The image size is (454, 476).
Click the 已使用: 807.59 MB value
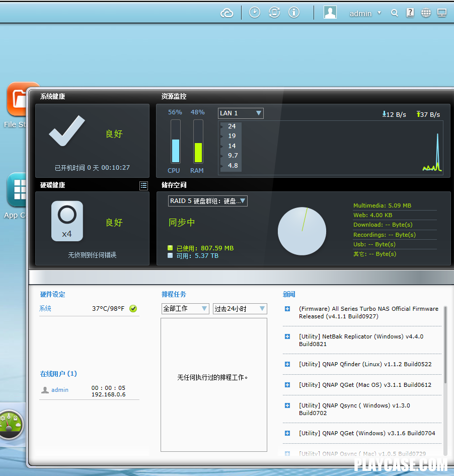click(x=205, y=248)
